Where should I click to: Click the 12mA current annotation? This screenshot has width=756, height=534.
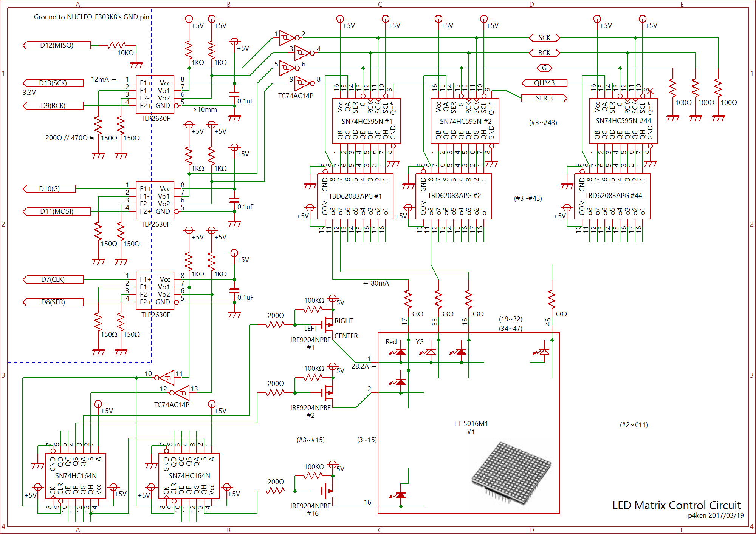click(x=104, y=79)
